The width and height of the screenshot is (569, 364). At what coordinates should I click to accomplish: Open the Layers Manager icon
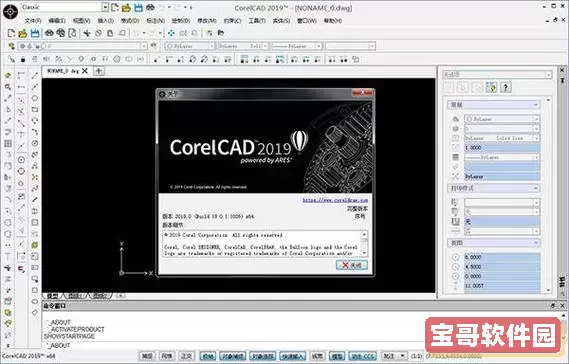click(12, 46)
